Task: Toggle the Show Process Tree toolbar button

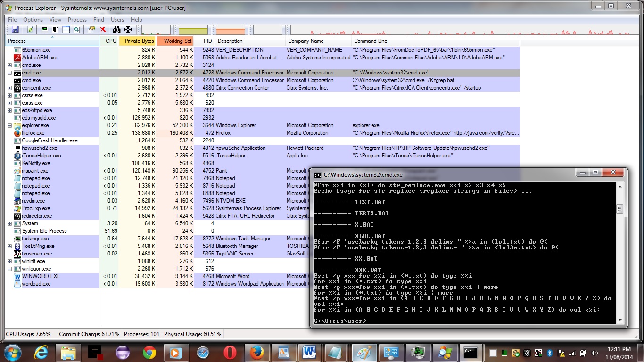Action: 55,30
